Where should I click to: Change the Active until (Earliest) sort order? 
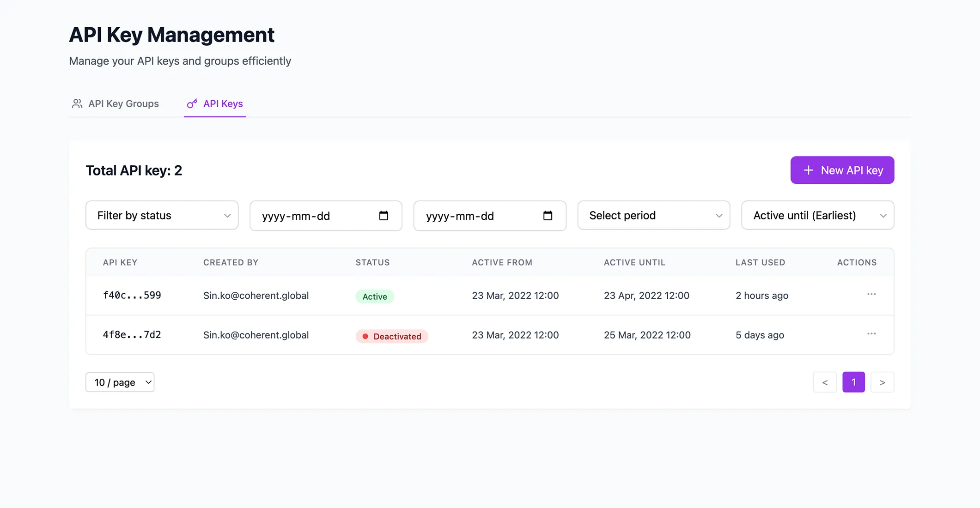pyautogui.click(x=818, y=215)
